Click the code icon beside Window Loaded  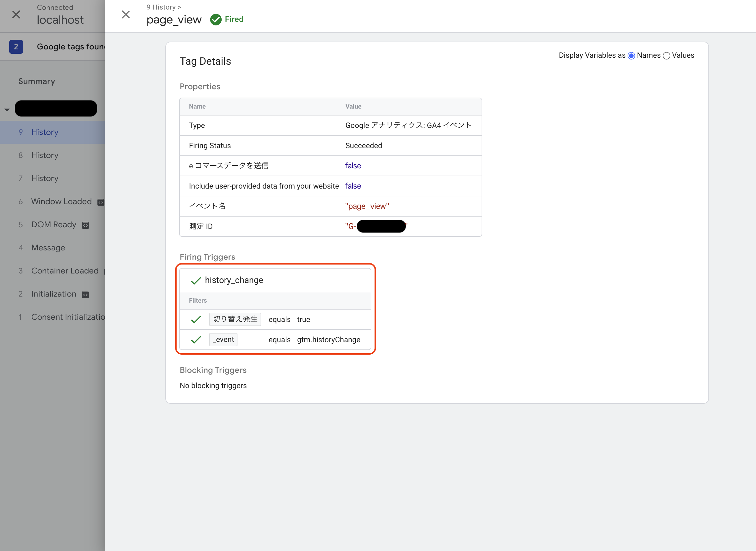coord(101,202)
